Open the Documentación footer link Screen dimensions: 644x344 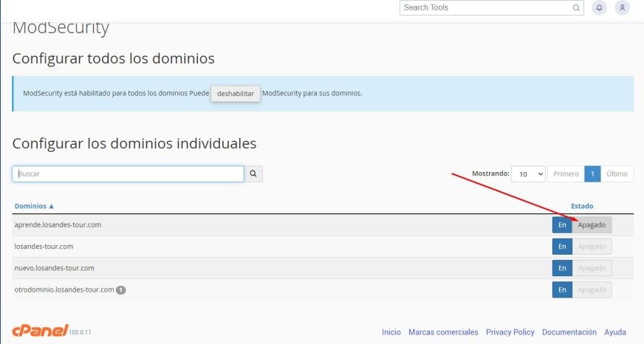[x=569, y=332]
